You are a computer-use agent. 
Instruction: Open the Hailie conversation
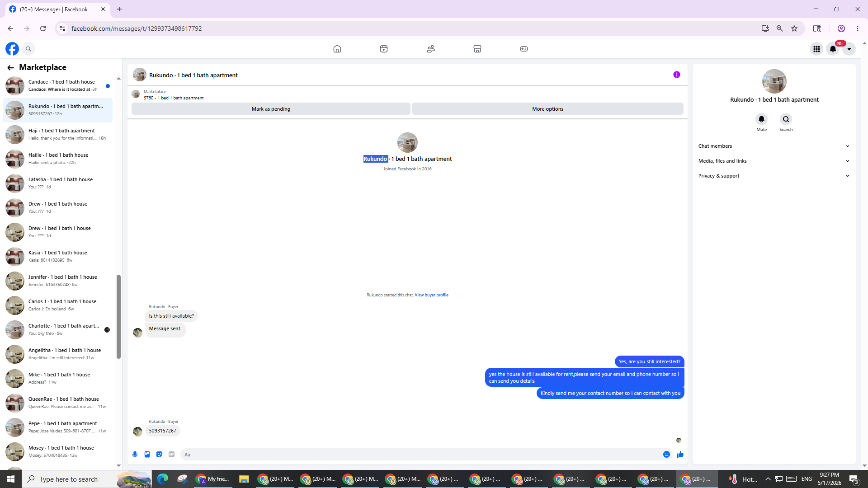click(58, 159)
